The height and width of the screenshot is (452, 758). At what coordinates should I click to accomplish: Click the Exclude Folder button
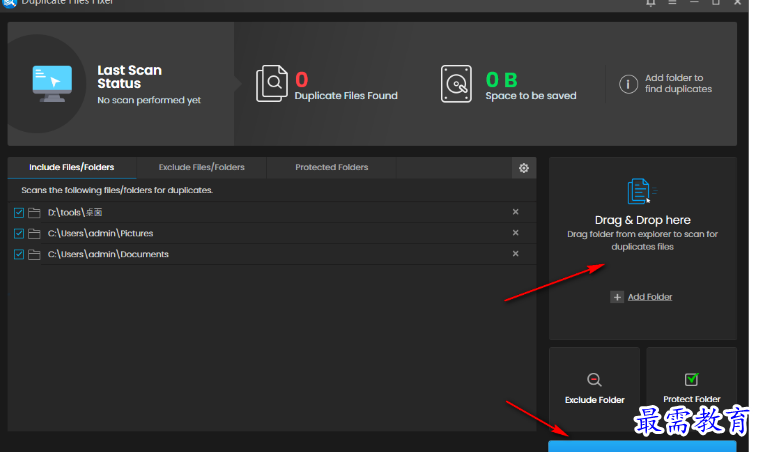pyautogui.click(x=594, y=389)
